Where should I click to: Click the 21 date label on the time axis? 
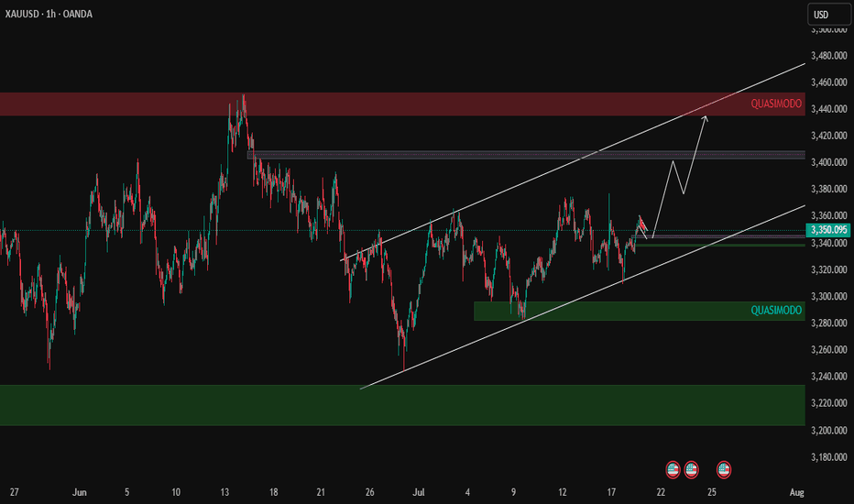click(x=321, y=493)
